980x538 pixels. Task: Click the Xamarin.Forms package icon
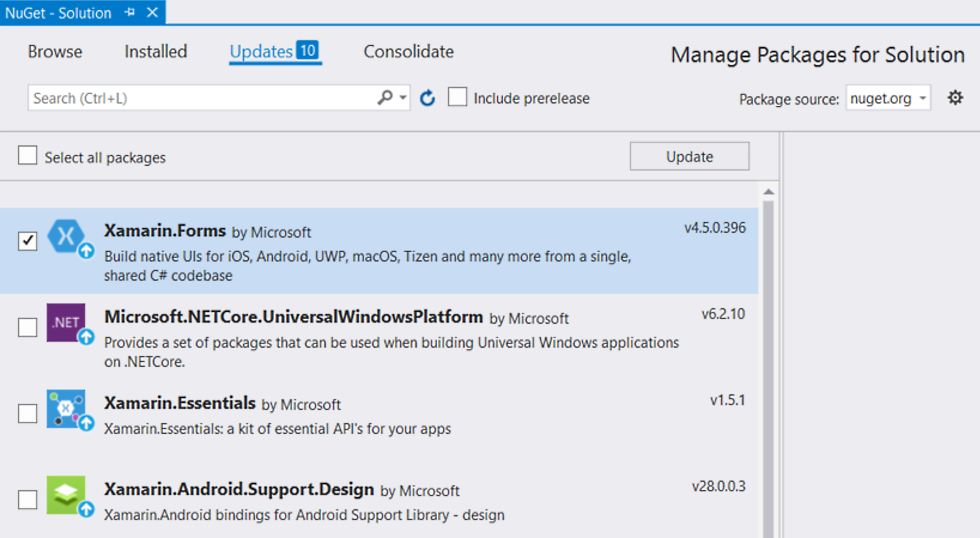point(68,238)
